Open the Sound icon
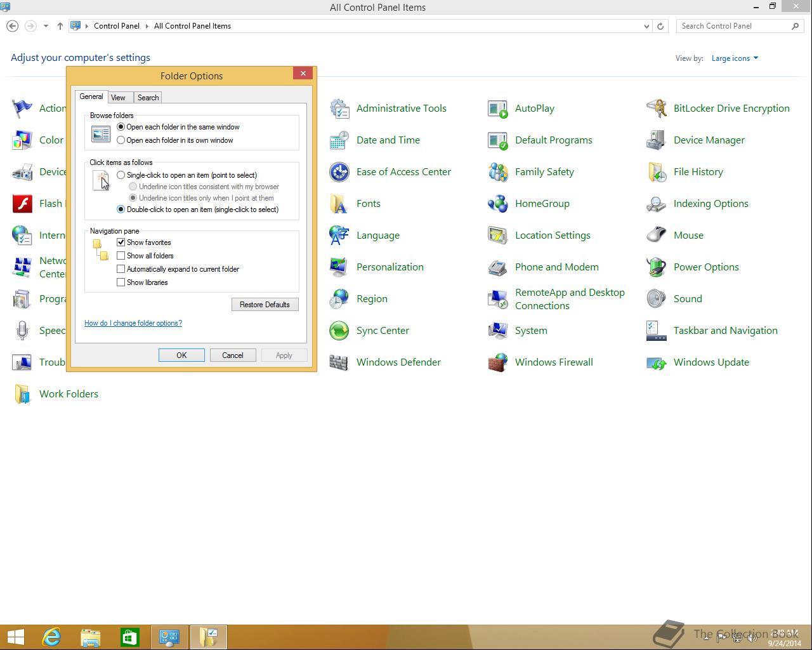The height and width of the screenshot is (650, 812). 656,299
